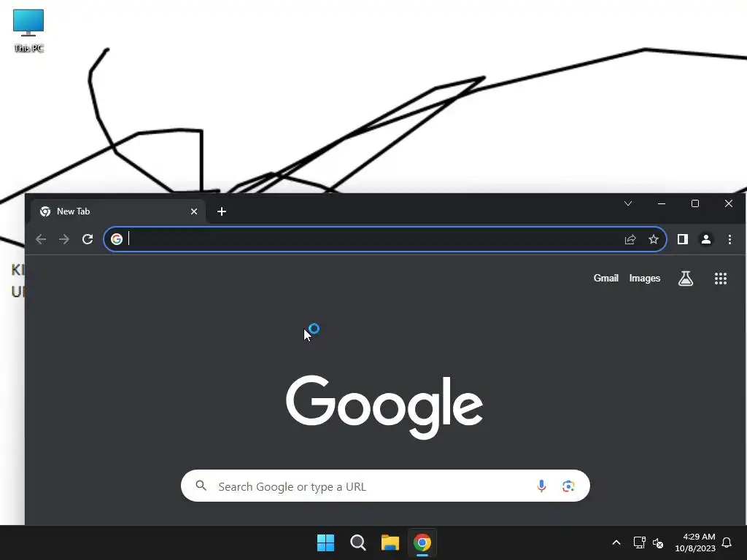Close the Chrome window
This screenshot has height=560, width=747.
coord(729,204)
